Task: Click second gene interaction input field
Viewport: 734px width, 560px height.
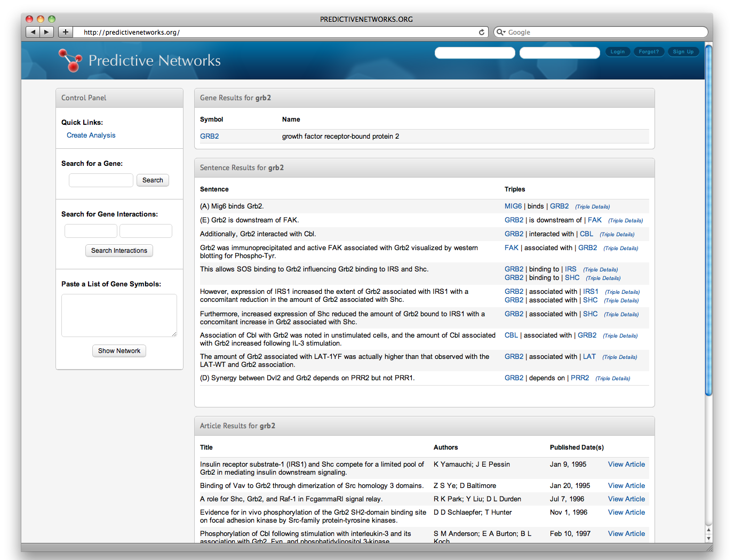Action: pyautogui.click(x=146, y=231)
